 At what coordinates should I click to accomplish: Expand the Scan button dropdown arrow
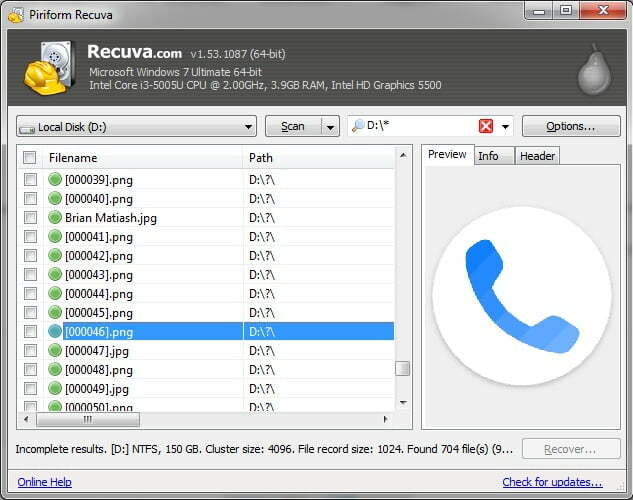point(330,127)
